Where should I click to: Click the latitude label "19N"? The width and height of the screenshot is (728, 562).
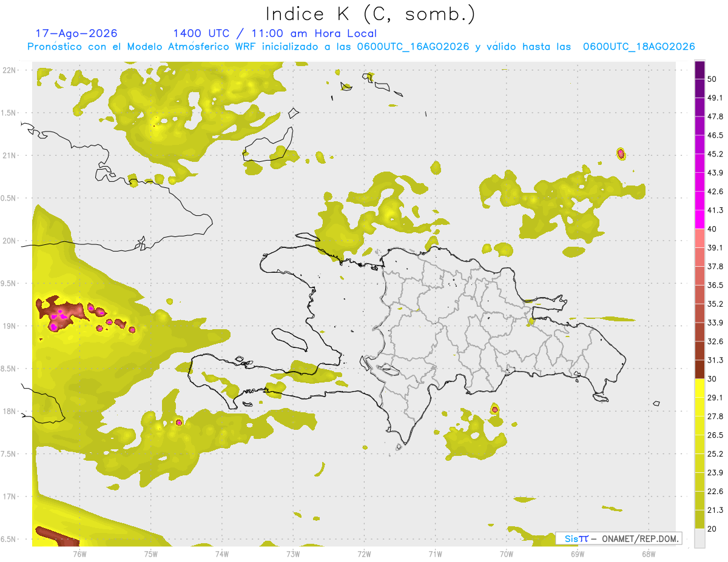click(9, 326)
